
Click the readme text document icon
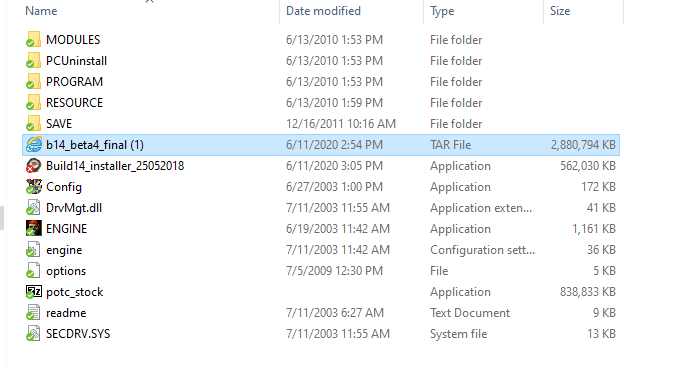coord(33,313)
